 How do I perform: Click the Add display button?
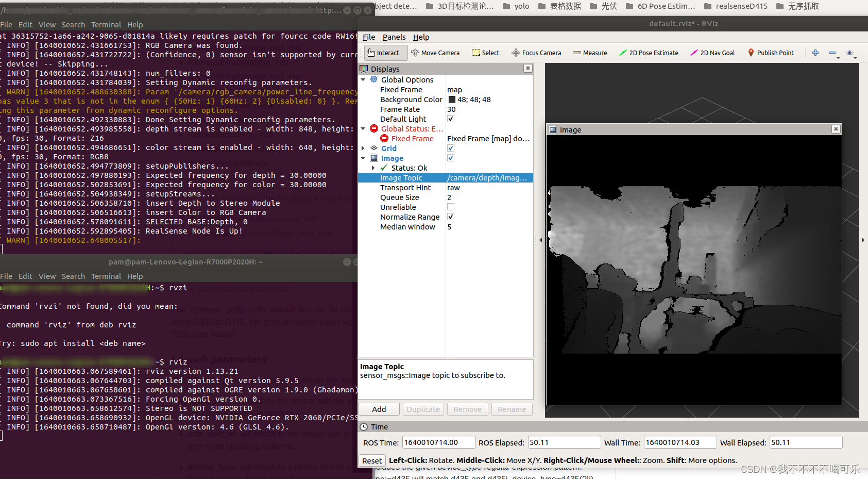(x=379, y=409)
